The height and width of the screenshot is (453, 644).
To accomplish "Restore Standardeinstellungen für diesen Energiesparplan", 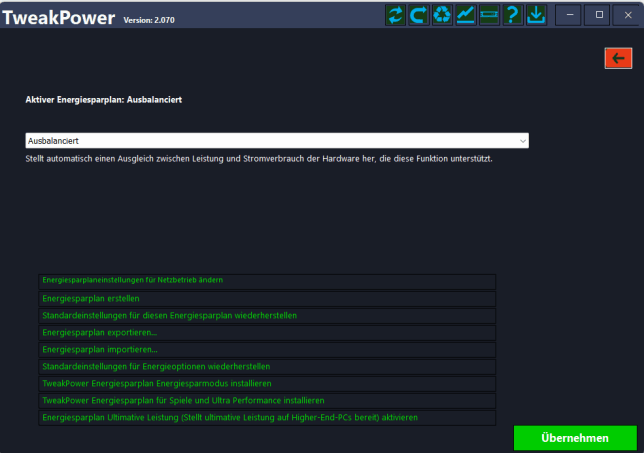I will click(267, 315).
